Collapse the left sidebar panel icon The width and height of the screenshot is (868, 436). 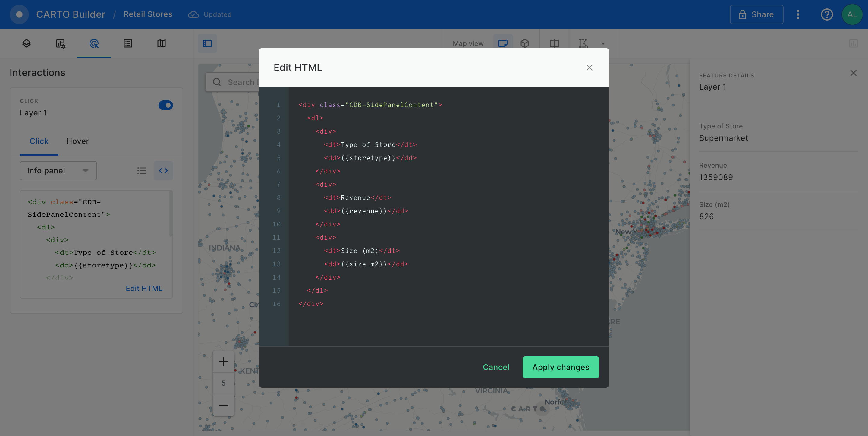tap(207, 43)
